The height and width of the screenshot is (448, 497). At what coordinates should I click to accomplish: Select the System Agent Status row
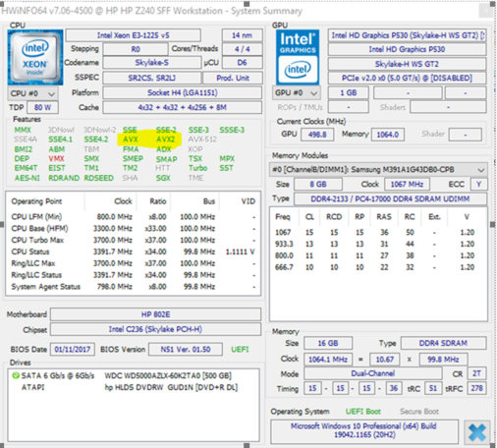point(133,287)
